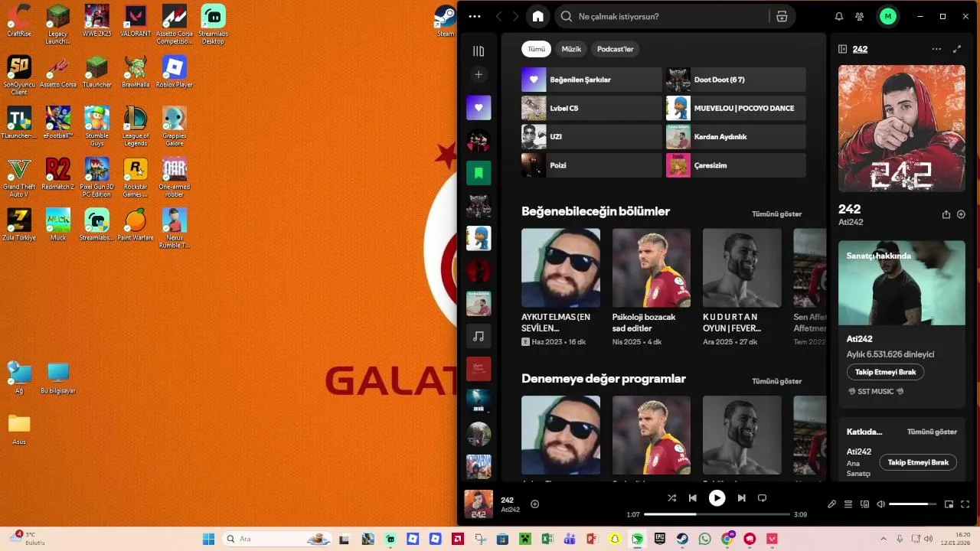Mute with the speaker volume icon

[x=881, y=504]
